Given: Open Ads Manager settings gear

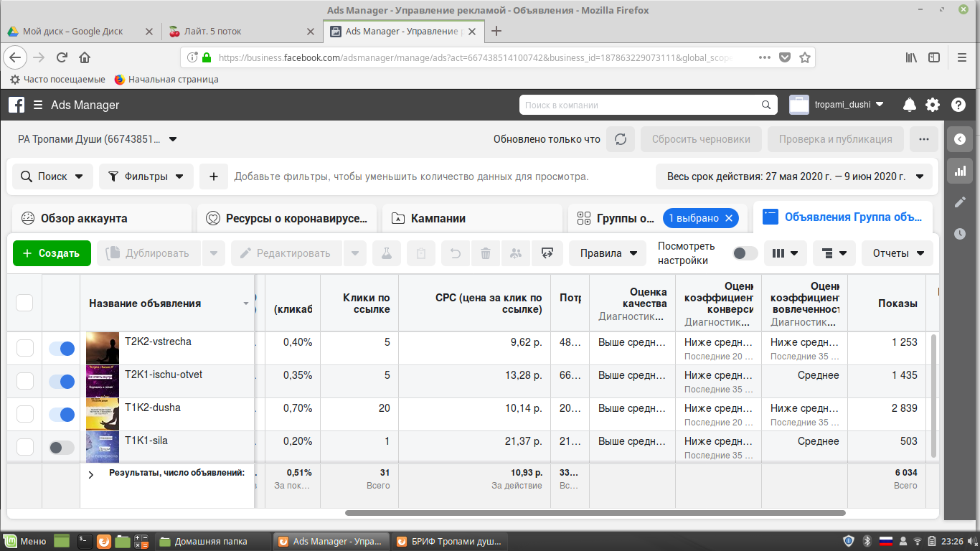Looking at the screenshot, I should [933, 105].
